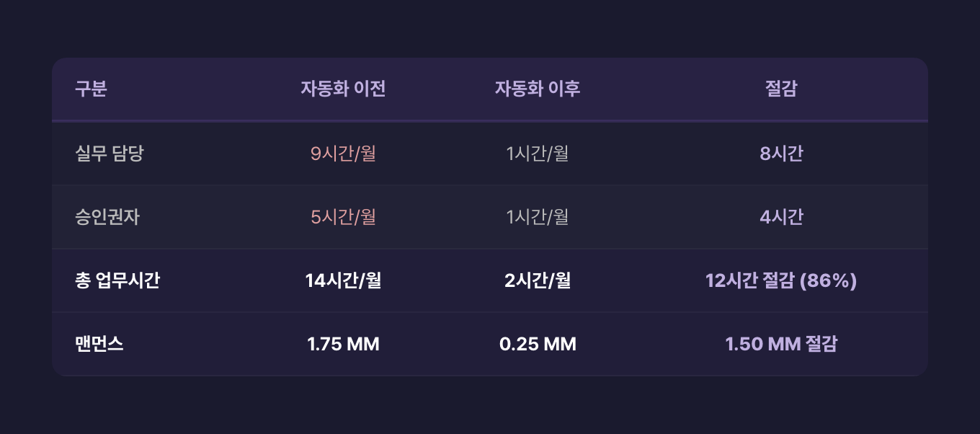Select the 1.75 MM cell
This screenshot has height=434, width=980.
[343, 344]
